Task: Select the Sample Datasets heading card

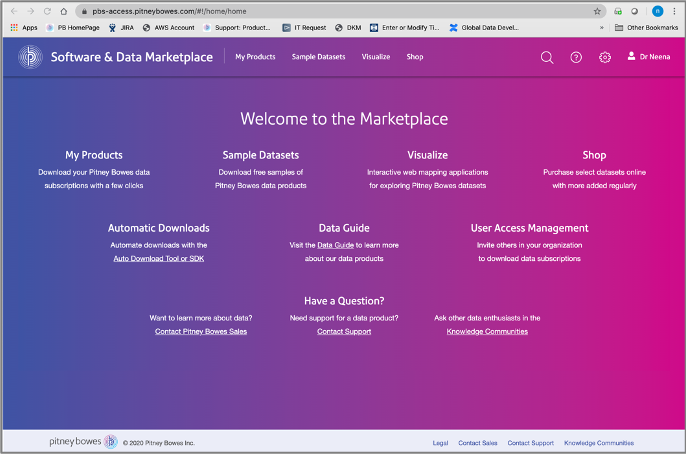Action: (261, 155)
